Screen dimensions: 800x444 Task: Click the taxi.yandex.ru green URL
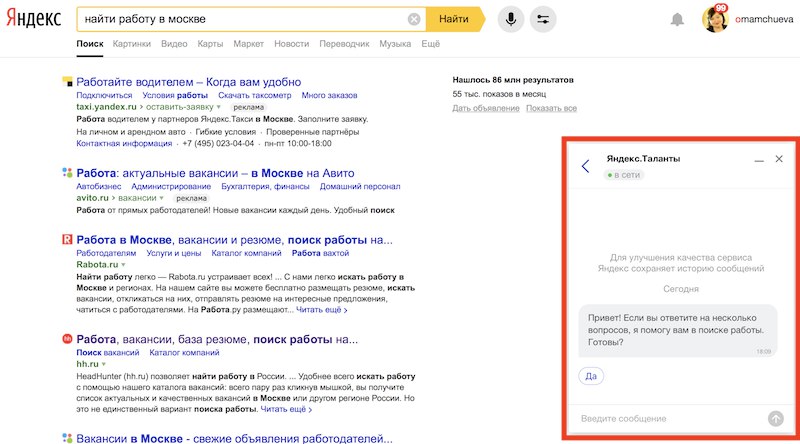click(106, 107)
